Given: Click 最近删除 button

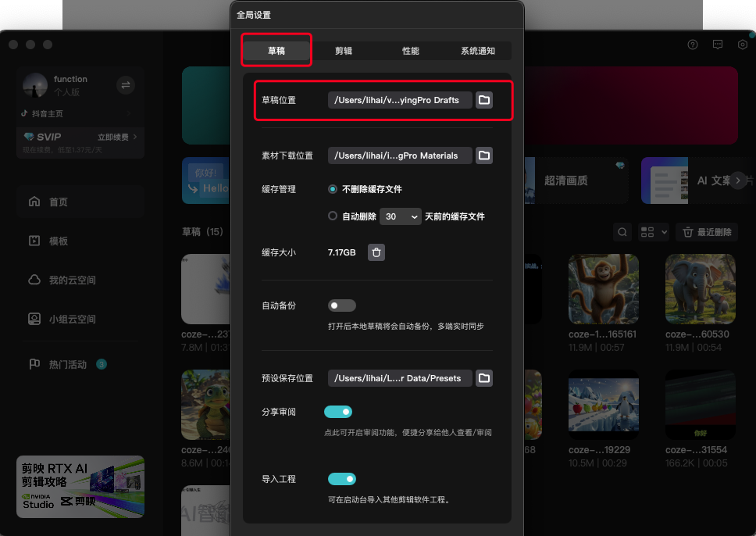Looking at the screenshot, I should (x=708, y=232).
